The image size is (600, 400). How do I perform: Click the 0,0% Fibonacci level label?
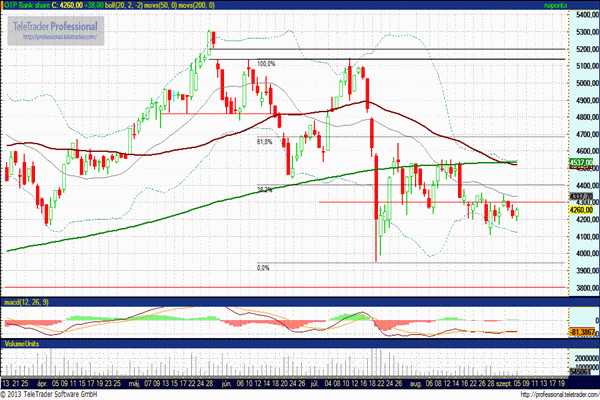pyautogui.click(x=264, y=267)
